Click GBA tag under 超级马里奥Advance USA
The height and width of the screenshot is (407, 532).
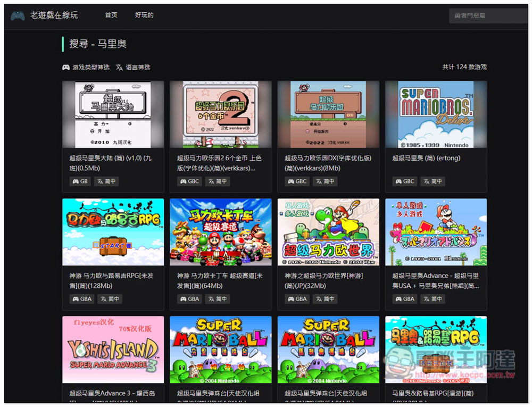point(405,299)
